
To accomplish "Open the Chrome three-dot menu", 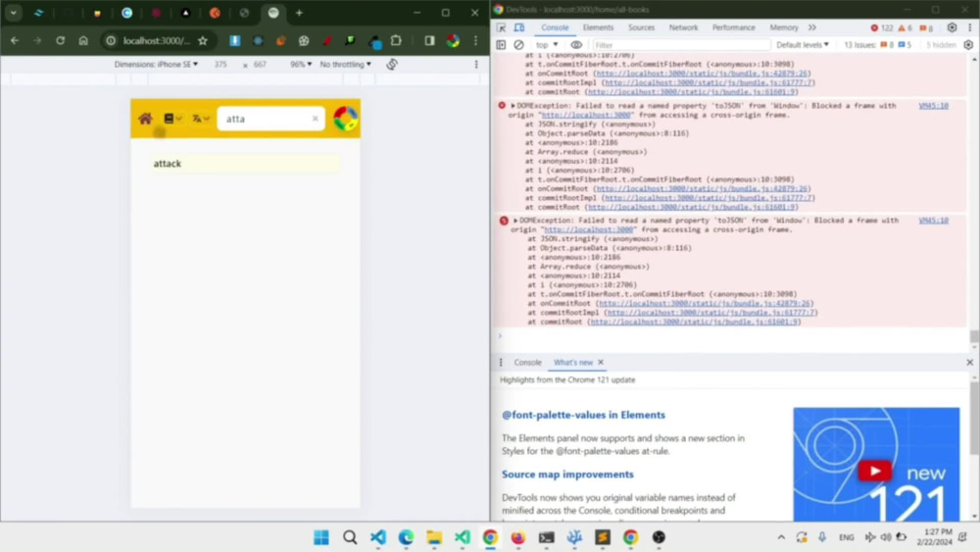I will 475,40.
